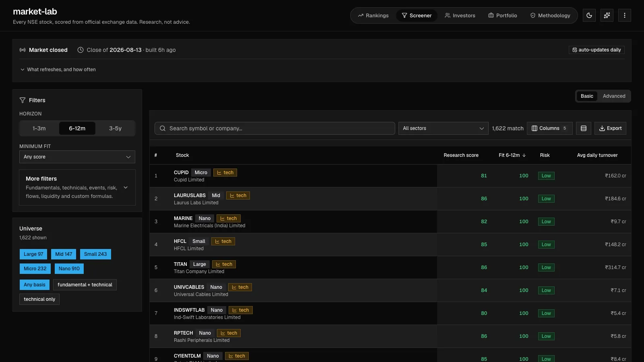Expand What refreshes, and how often

pos(58,70)
